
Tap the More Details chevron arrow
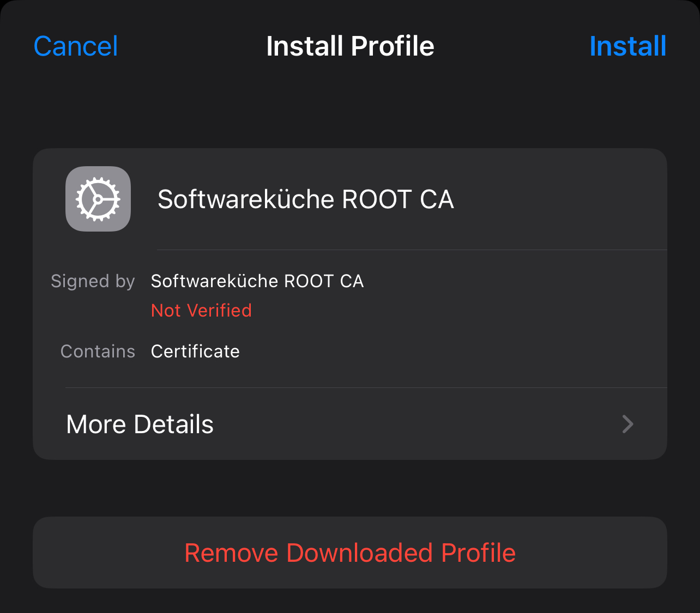click(627, 424)
